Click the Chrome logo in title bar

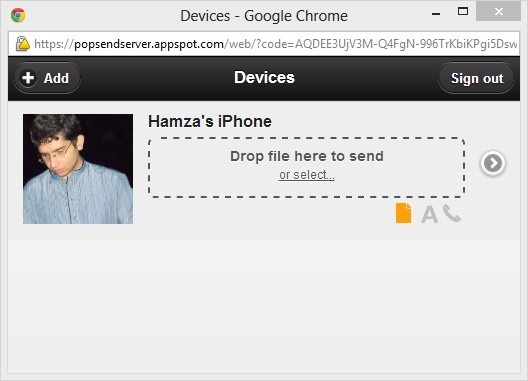pos(18,15)
